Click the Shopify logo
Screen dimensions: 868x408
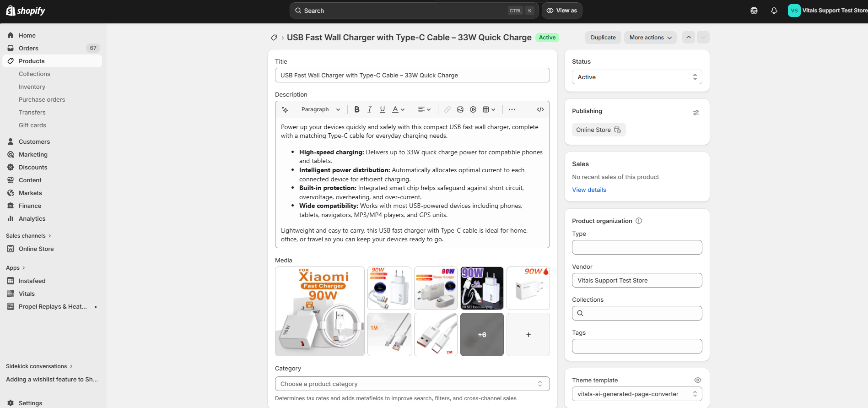(x=26, y=11)
